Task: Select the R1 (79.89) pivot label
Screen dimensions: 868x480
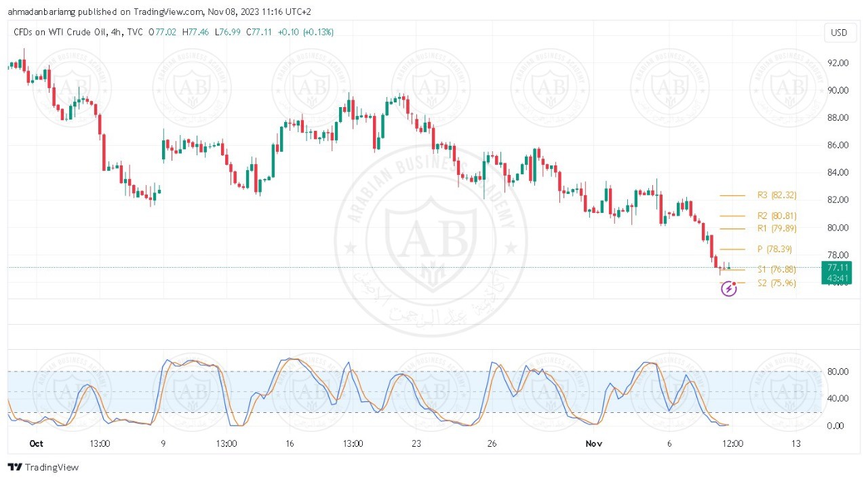Action: pyautogui.click(x=777, y=228)
